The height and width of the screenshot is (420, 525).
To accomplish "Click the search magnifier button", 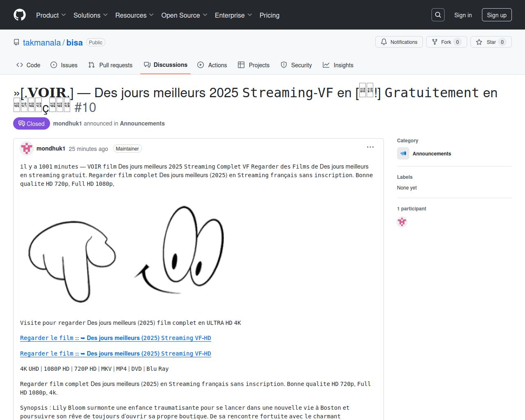I will [x=438, y=15].
